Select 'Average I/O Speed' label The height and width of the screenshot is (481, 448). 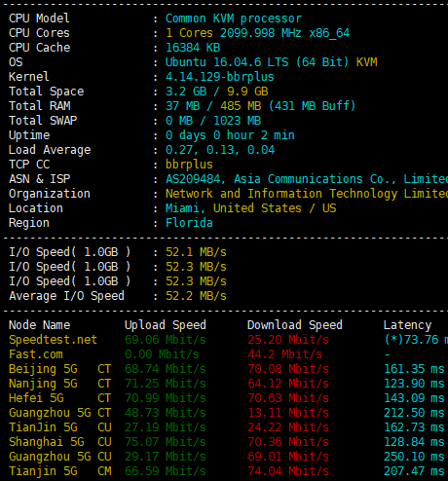[66, 296]
